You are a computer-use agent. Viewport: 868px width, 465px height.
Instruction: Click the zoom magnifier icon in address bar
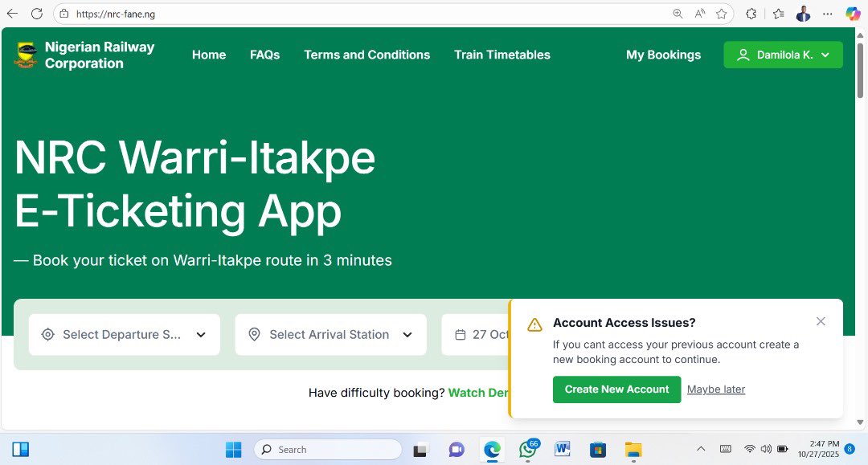pos(678,14)
